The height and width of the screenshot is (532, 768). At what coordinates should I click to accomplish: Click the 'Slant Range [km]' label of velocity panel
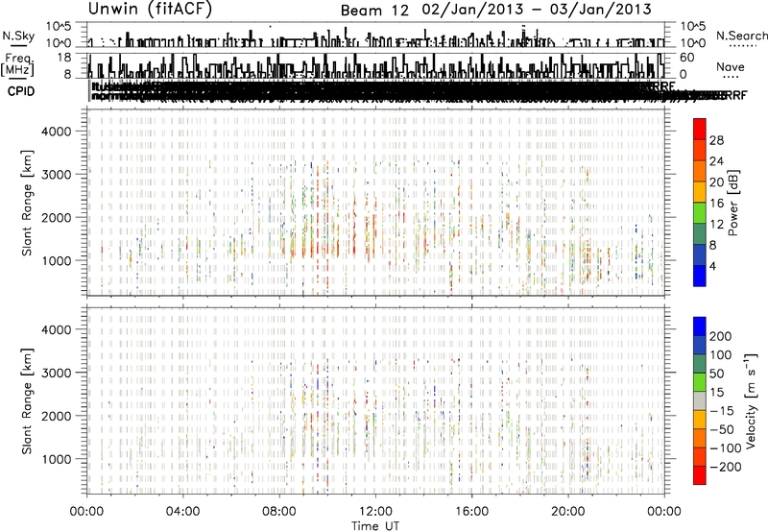point(27,401)
